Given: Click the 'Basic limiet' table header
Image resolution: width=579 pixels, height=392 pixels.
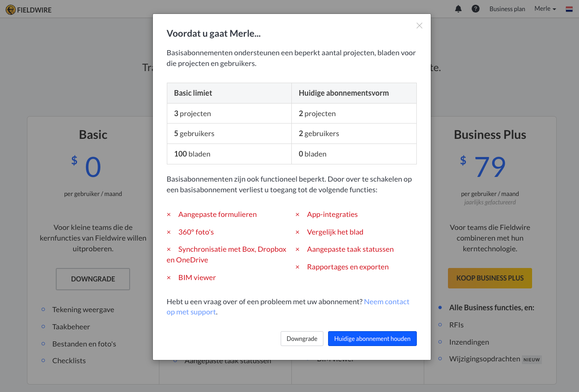Looking at the screenshot, I should [229, 93].
